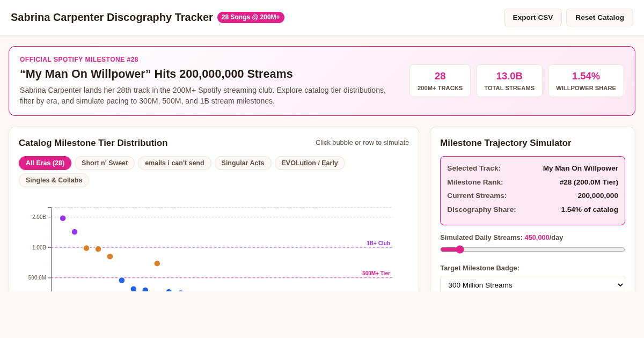Click the My Man On Willpower headline
Image resolution: width=644 pixels, height=338 pixels.
tap(156, 74)
